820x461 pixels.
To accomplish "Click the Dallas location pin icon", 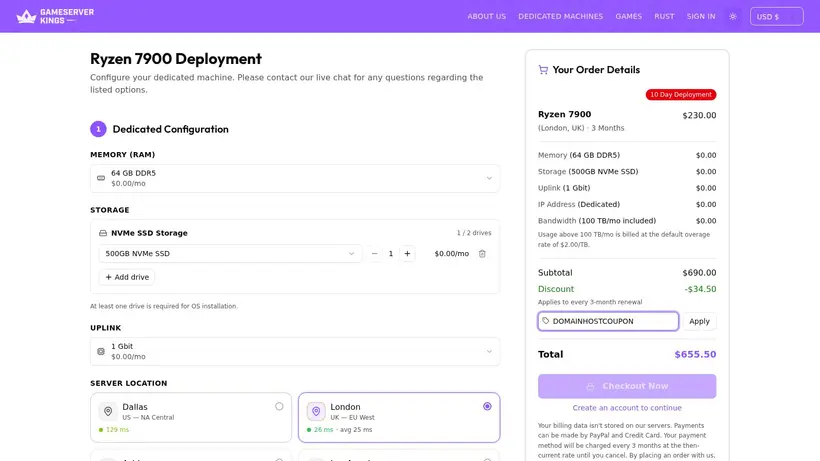I will point(108,411).
